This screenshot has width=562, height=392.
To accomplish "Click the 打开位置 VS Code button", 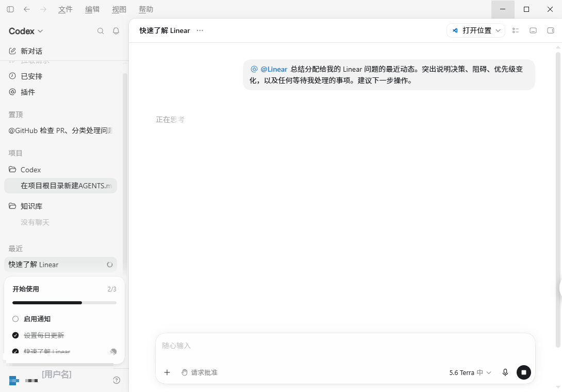I will coord(472,30).
